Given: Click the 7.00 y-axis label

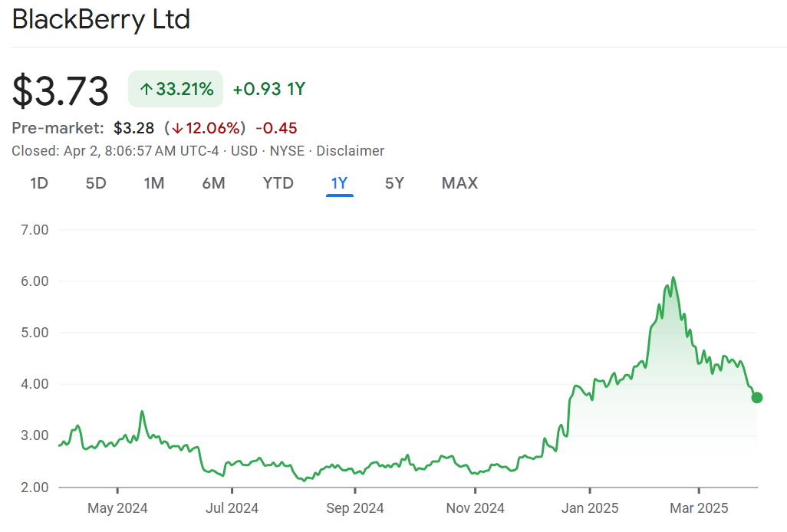Looking at the screenshot, I should click(31, 229).
